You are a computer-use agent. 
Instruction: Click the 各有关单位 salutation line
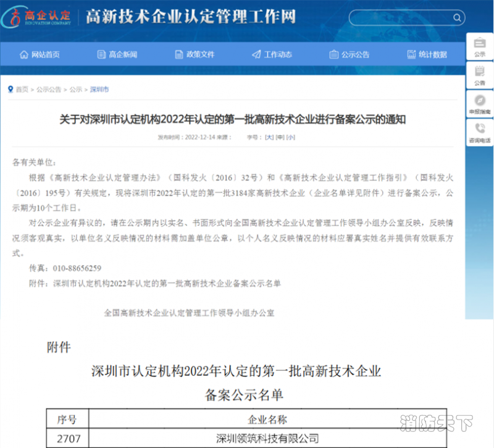coord(34,163)
